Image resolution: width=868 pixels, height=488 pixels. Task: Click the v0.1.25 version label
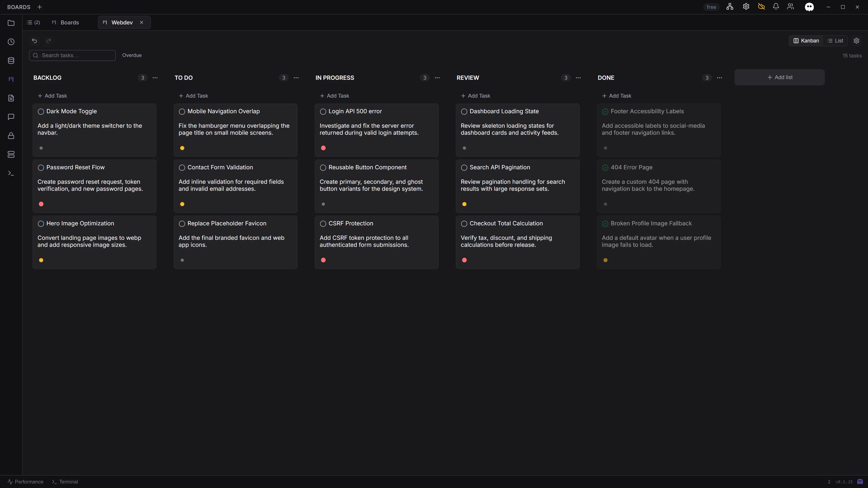pyautogui.click(x=844, y=482)
